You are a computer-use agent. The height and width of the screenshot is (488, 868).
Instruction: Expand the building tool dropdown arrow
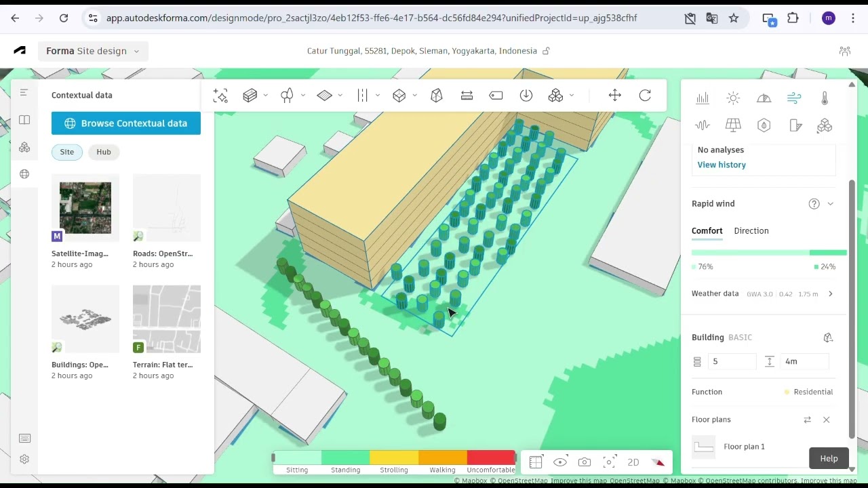click(x=266, y=96)
